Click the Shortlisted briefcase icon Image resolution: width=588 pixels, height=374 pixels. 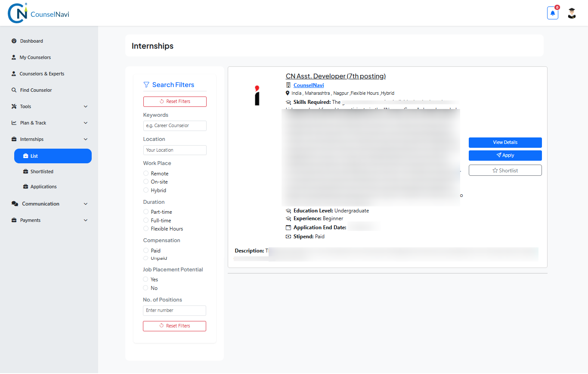26,171
